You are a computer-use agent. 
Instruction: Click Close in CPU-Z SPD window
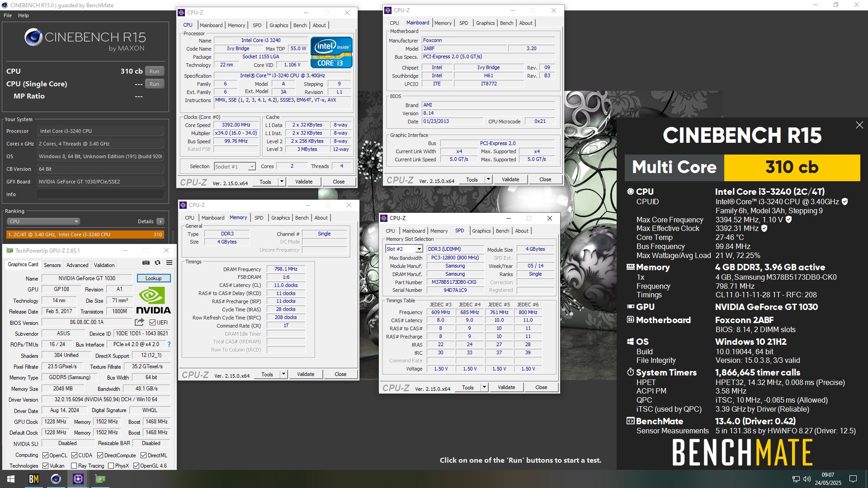[x=541, y=387]
